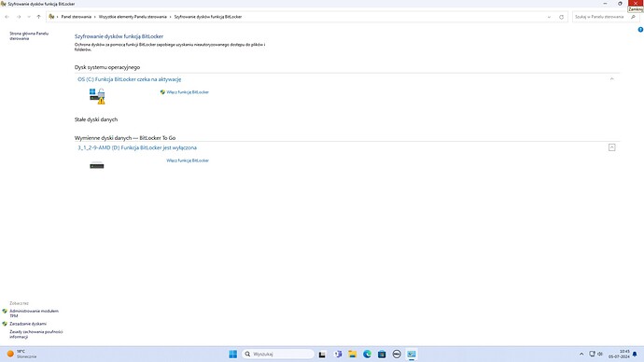The width and height of the screenshot is (644, 362).
Task: Click 'Szyfrowanie dysków funkcją BitLocker' breadcrumb
Action: 208,17
